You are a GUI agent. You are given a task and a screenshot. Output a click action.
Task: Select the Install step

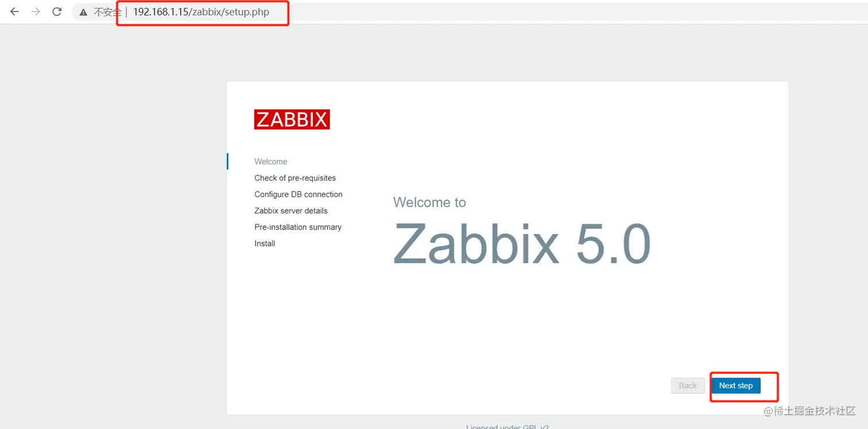265,243
